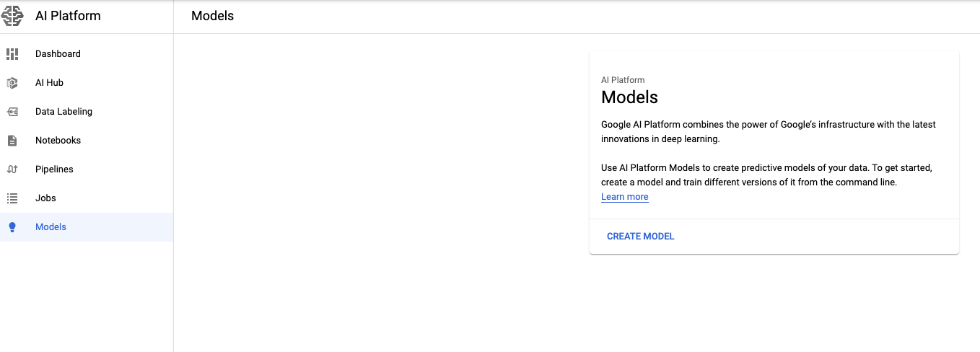Switch to the Jobs page

tap(45, 198)
